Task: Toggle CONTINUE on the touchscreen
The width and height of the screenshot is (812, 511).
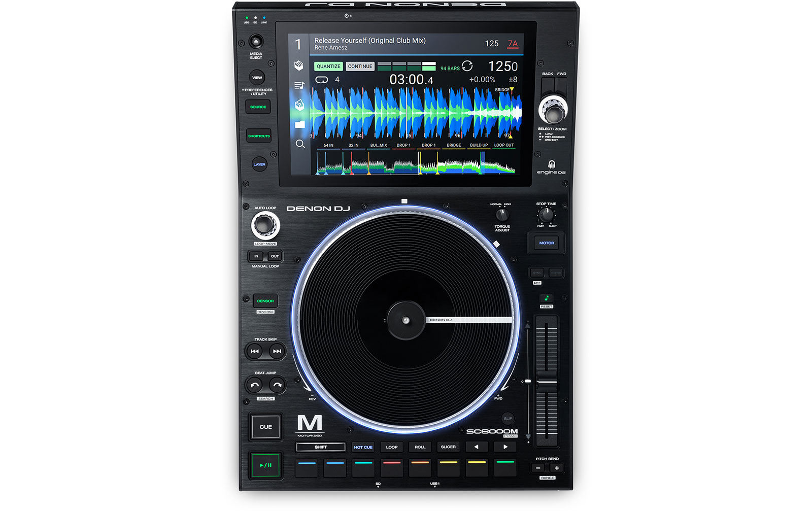Action: (360, 66)
